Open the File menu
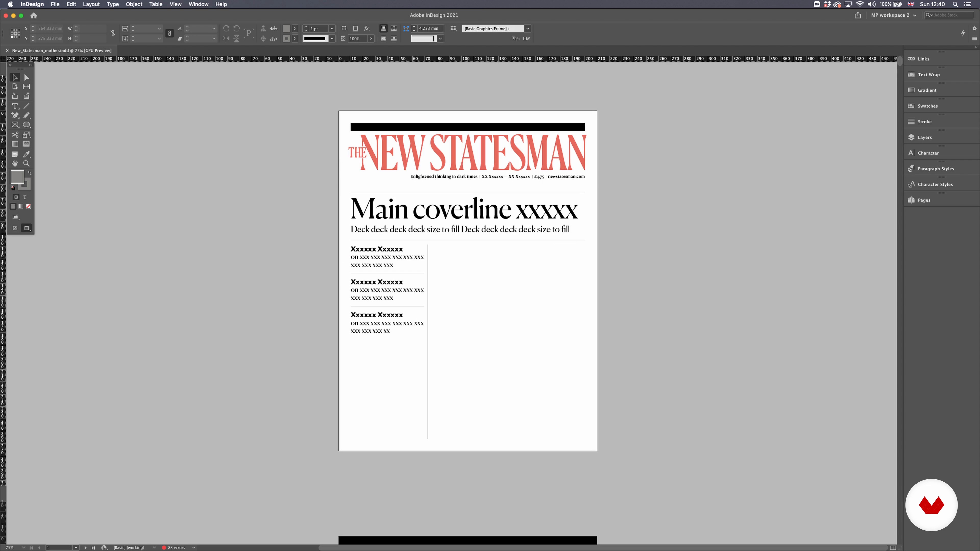The width and height of the screenshot is (980, 551). (55, 4)
